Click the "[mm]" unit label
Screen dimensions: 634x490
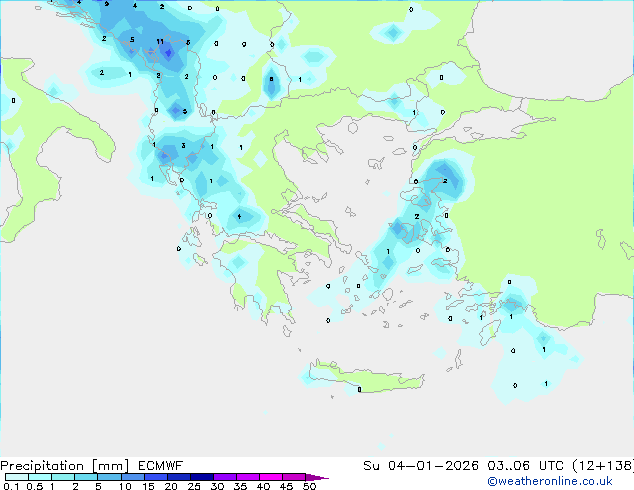point(110,466)
